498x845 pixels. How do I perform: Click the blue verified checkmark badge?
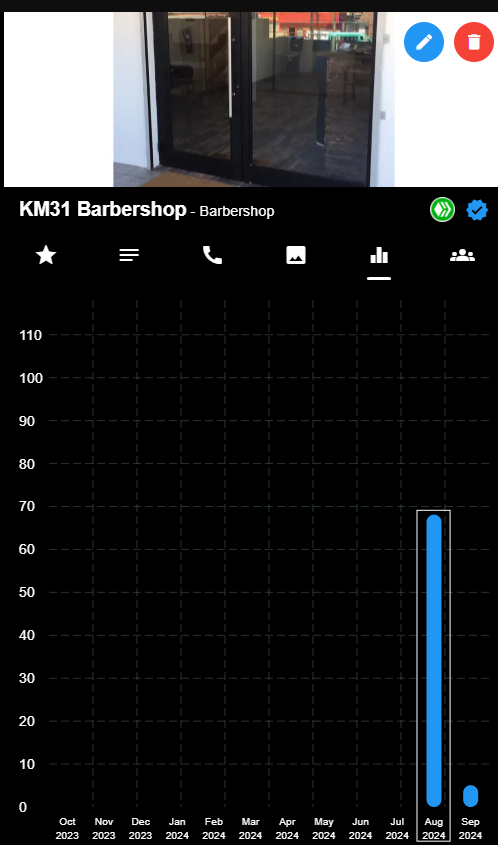tap(477, 210)
